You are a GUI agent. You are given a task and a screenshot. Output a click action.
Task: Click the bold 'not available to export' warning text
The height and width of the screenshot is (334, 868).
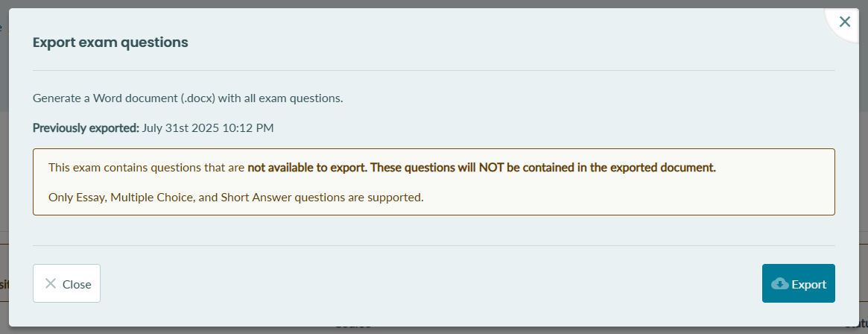point(306,168)
